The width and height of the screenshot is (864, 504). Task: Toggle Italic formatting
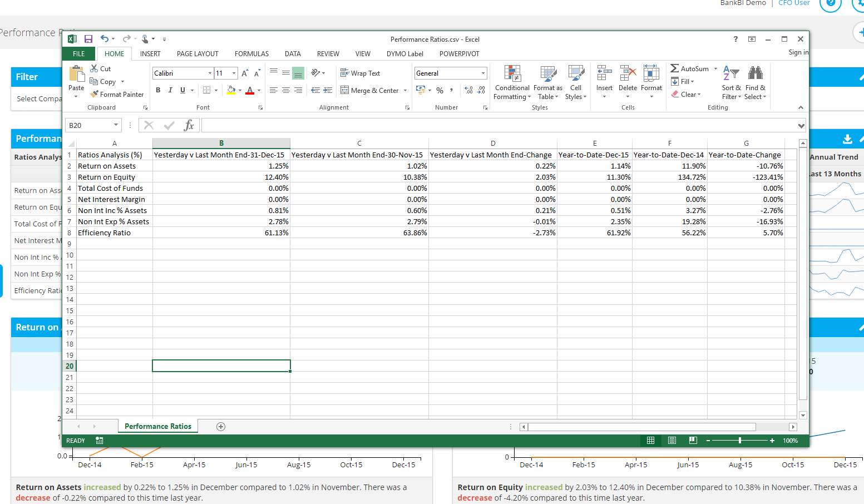[x=170, y=90]
